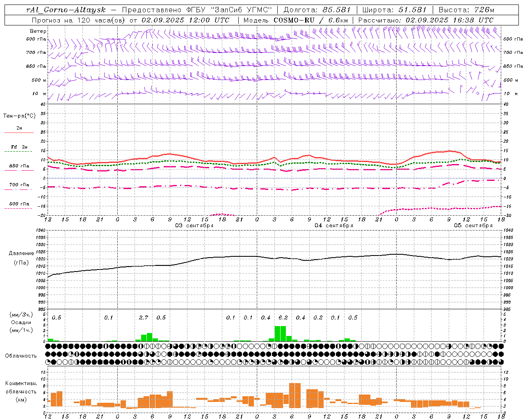Click the Ветер wind panel label

coord(38,31)
